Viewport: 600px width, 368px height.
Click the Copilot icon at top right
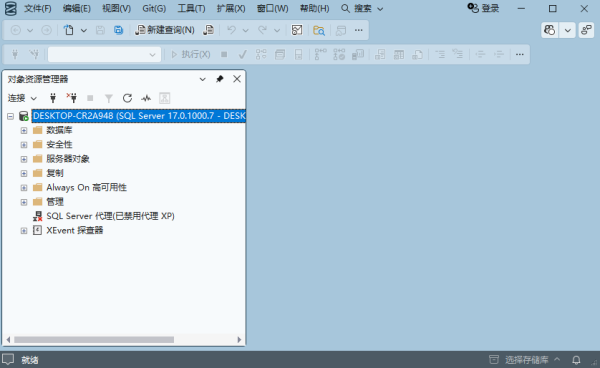pos(549,30)
